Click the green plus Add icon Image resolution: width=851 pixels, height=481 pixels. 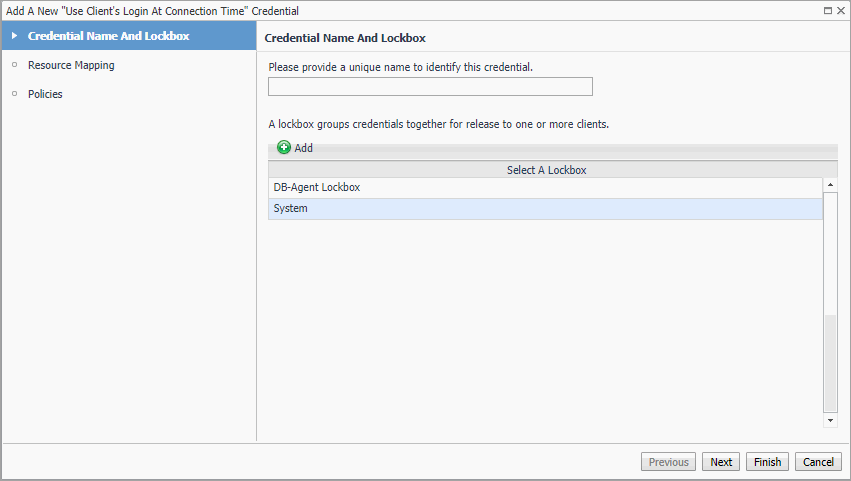[x=284, y=148]
